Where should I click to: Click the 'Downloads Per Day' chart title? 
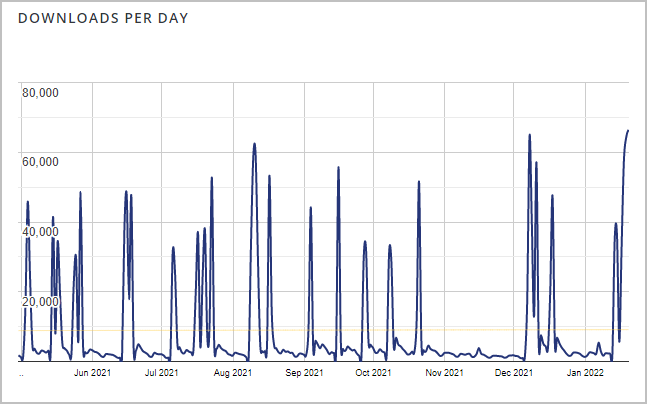tap(103, 18)
